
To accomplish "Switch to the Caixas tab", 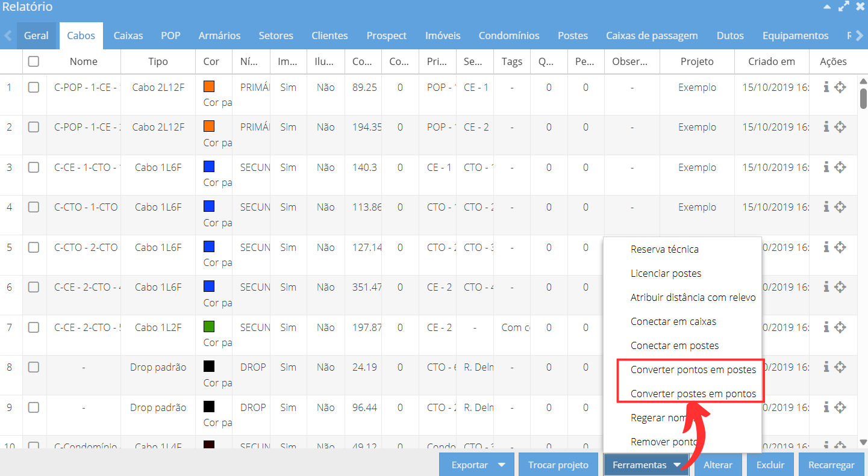I will [128, 36].
